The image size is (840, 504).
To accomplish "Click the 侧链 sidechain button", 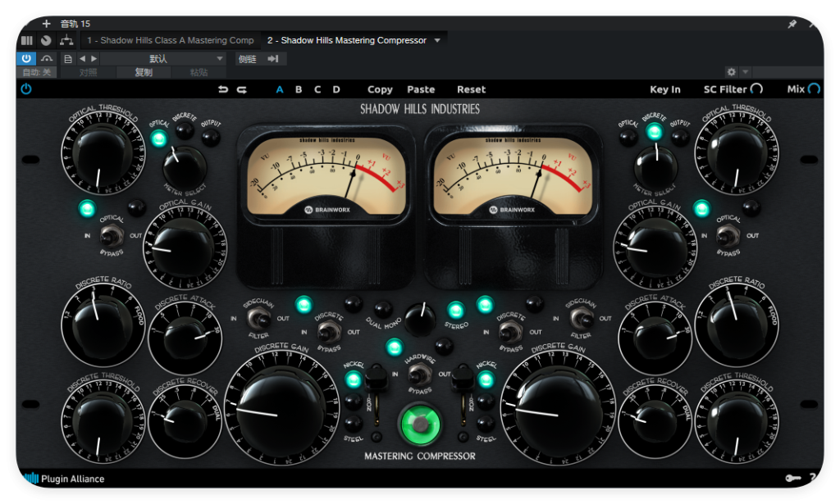I will point(248,59).
